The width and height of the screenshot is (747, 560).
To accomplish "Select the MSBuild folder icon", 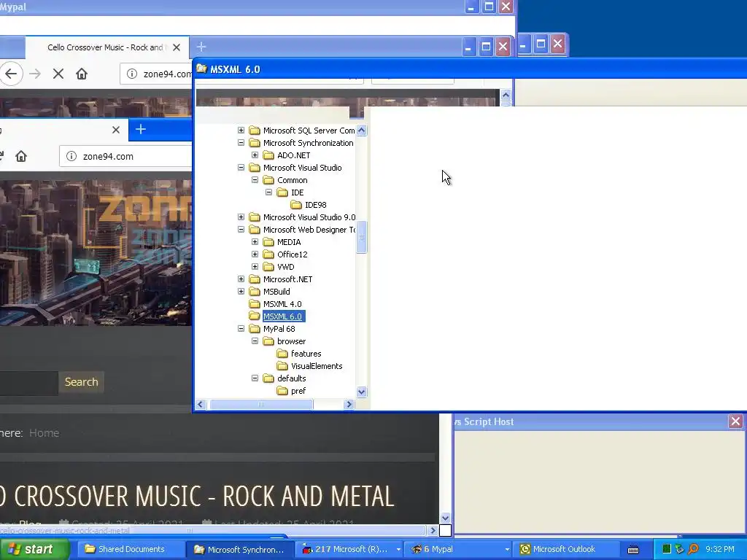I will [255, 292].
